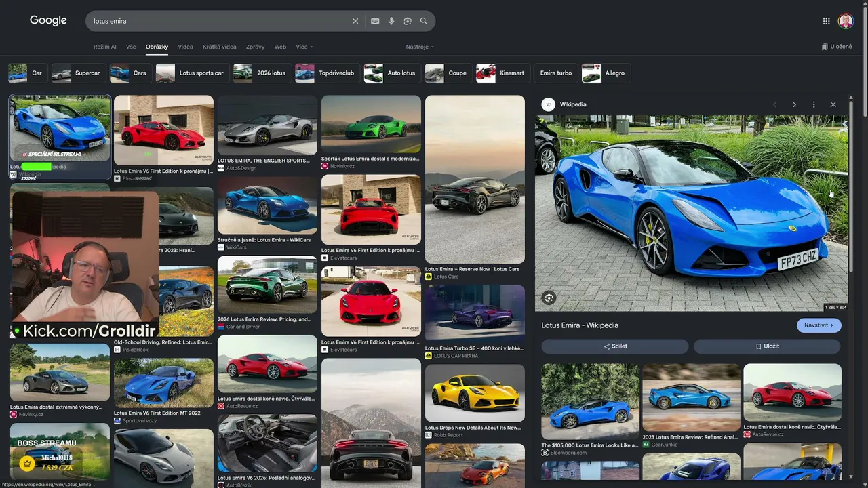868x488 pixels.
Task: Open three-dot options in preview panel
Action: (814, 104)
